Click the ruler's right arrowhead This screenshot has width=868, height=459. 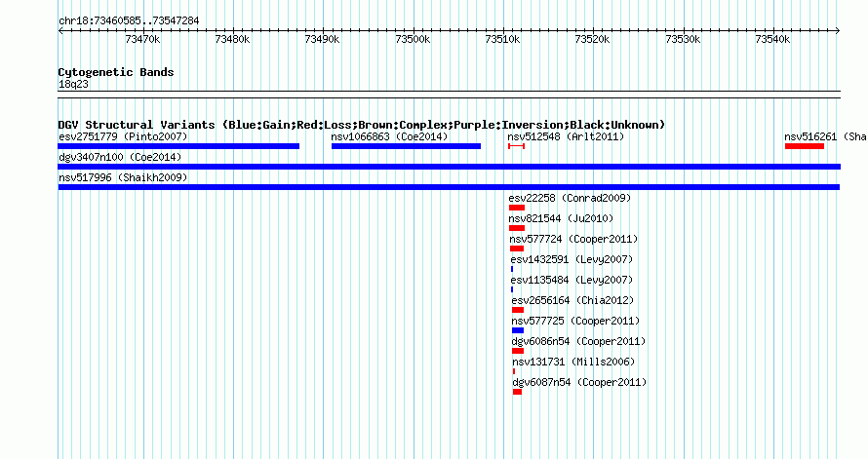(x=838, y=31)
